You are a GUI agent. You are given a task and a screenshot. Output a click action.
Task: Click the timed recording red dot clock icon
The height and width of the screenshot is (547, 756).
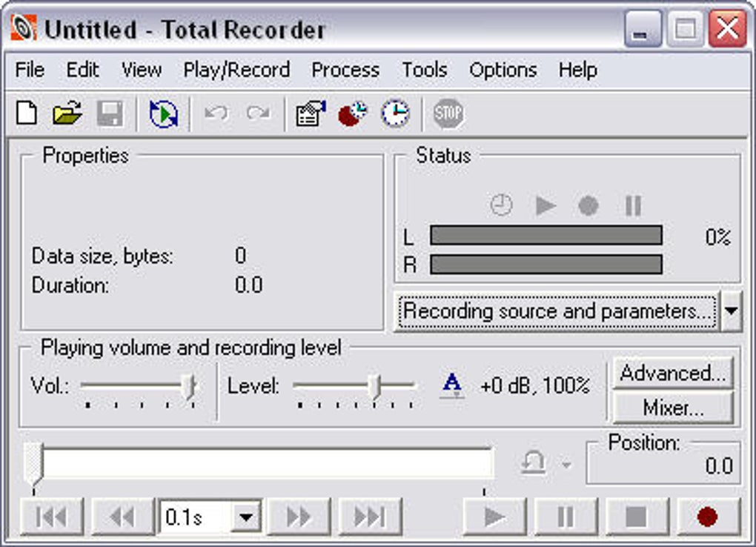click(353, 113)
